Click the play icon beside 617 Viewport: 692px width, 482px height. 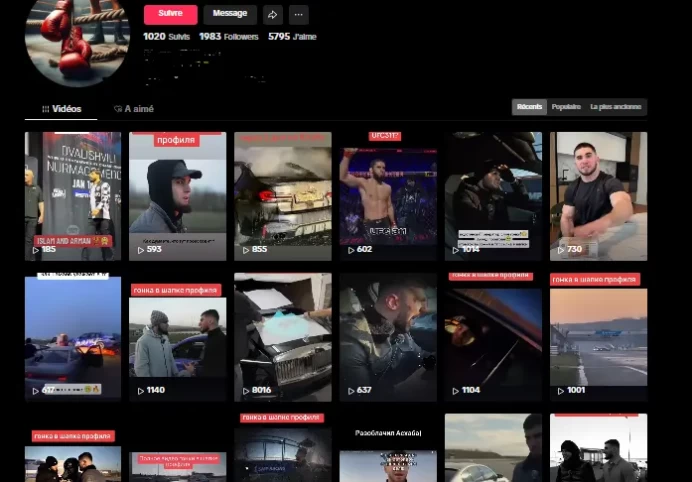pos(36,391)
